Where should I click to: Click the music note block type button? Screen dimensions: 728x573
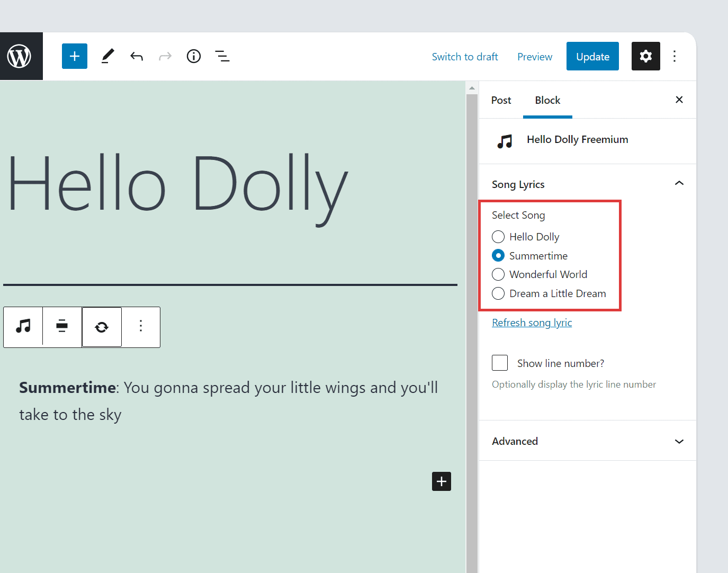(x=23, y=326)
